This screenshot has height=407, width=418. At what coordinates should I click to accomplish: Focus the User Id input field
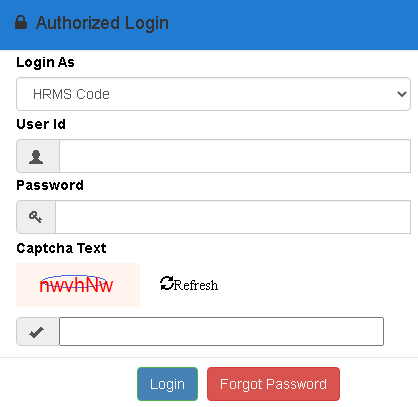tap(235, 156)
